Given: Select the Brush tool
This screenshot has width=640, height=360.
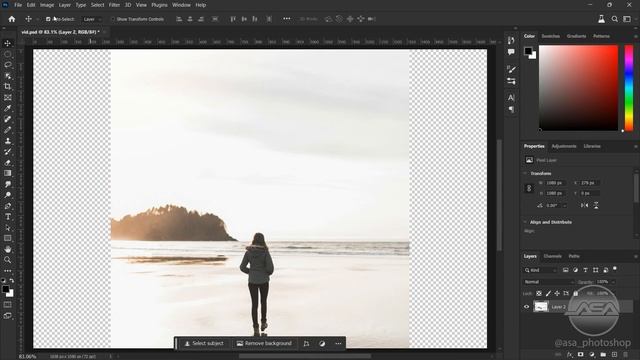Looking at the screenshot, I should pos(7,130).
